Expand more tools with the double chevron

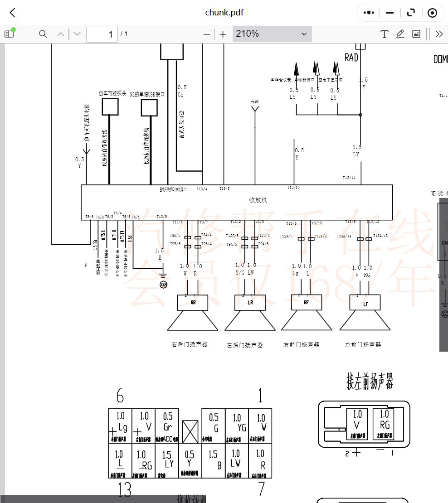click(x=438, y=34)
